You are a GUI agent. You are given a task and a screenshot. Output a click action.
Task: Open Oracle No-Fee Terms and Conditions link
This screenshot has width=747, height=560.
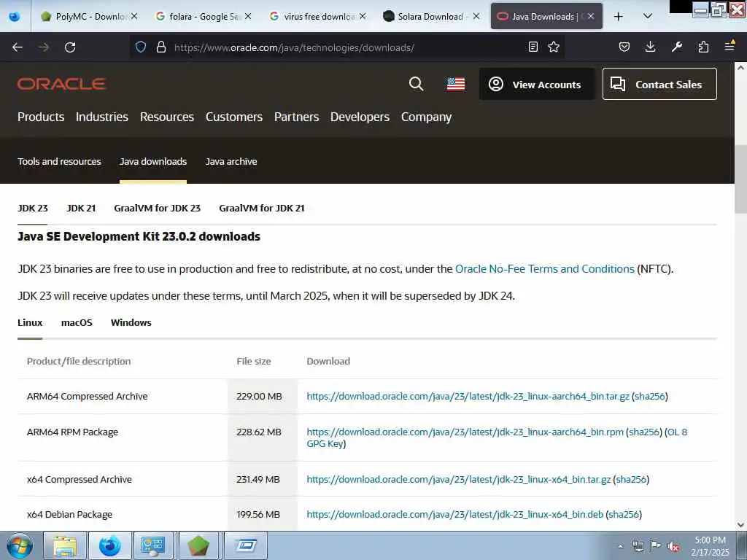point(544,269)
